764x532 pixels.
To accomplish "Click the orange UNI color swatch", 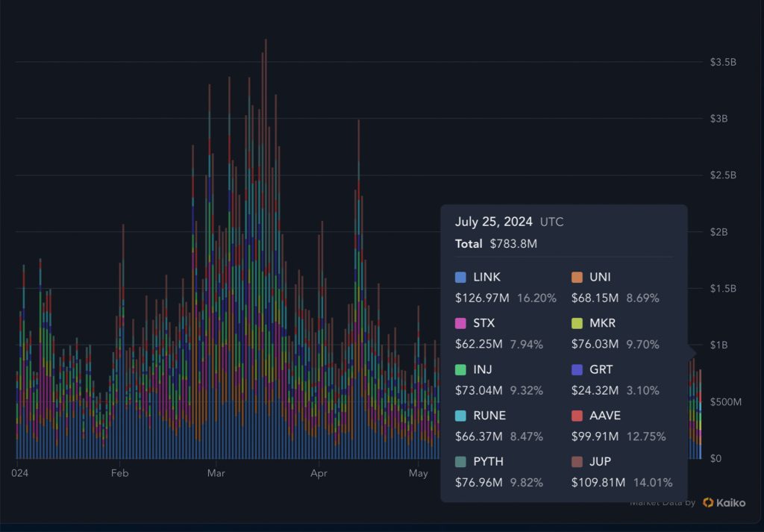I will (x=577, y=278).
